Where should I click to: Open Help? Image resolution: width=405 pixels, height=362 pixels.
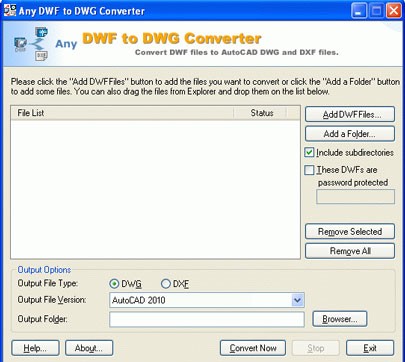click(x=35, y=348)
